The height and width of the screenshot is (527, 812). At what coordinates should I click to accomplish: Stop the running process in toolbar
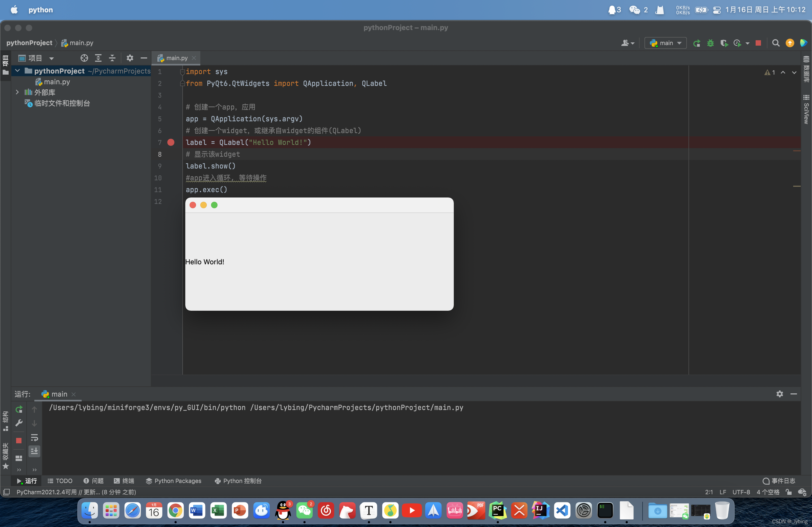tap(758, 43)
